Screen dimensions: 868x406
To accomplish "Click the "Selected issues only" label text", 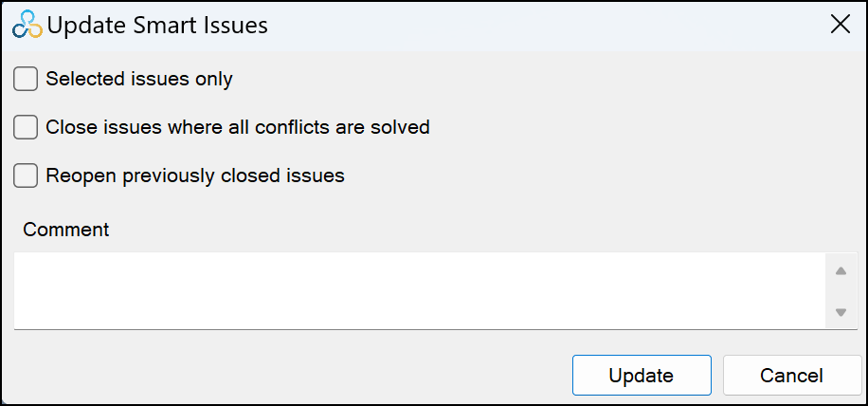I will click(x=139, y=79).
